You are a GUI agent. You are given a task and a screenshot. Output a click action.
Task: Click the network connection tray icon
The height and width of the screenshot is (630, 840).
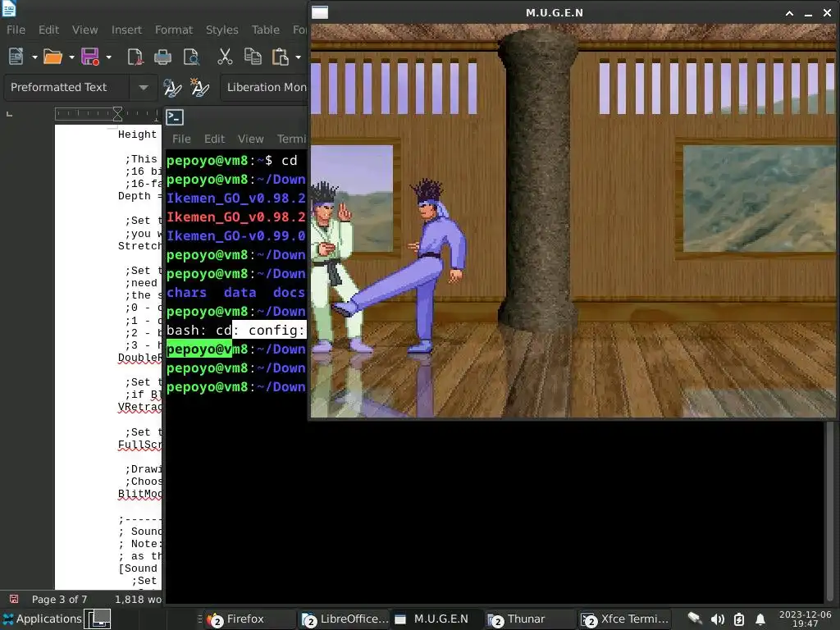[695, 619]
